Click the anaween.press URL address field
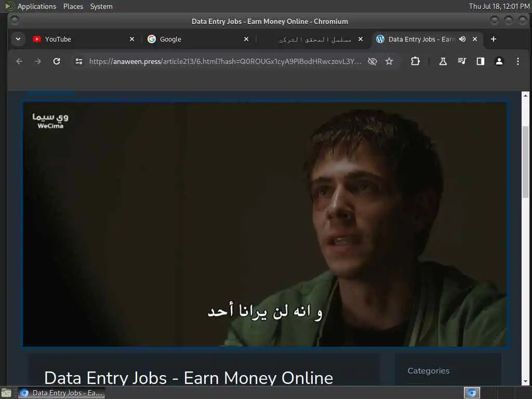532x399 pixels. coord(225,61)
